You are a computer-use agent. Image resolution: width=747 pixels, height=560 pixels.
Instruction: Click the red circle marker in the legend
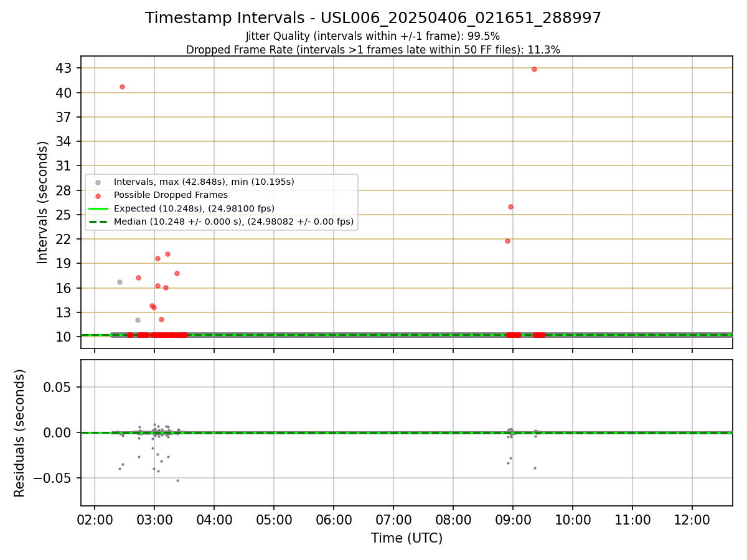(x=98, y=195)
